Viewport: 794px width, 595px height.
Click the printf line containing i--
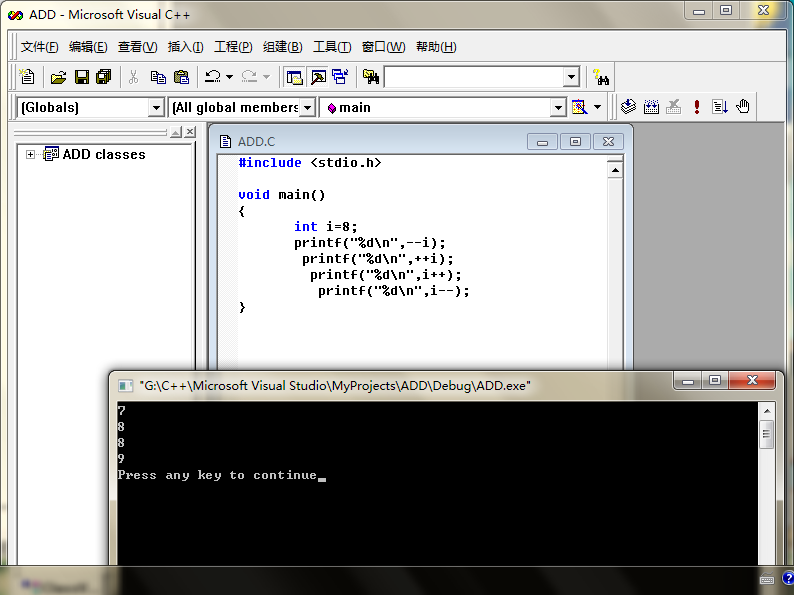click(393, 291)
